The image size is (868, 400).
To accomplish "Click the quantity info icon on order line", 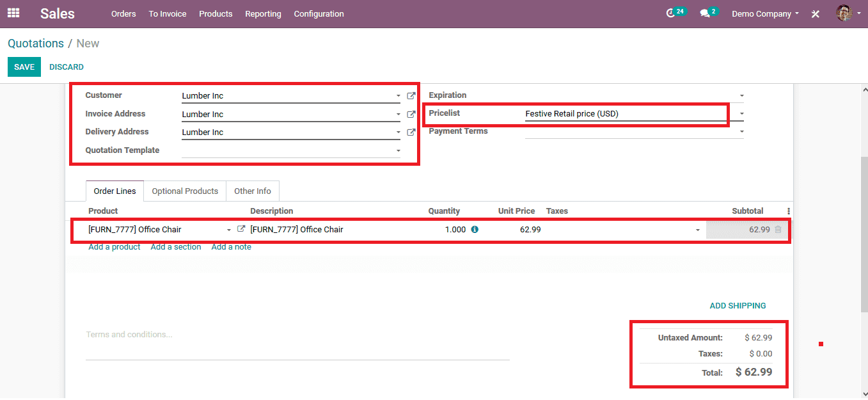I will (475, 229).
